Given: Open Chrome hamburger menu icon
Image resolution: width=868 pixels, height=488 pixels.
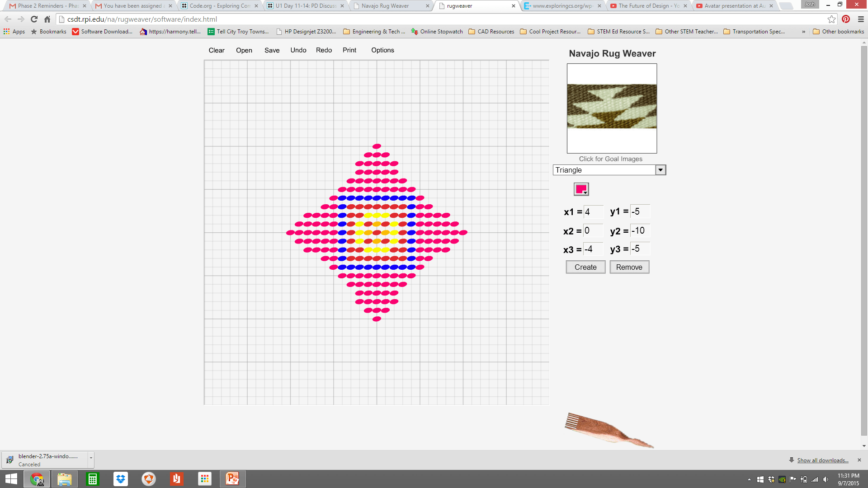Looking at the screenshot, I should (861, 19).
